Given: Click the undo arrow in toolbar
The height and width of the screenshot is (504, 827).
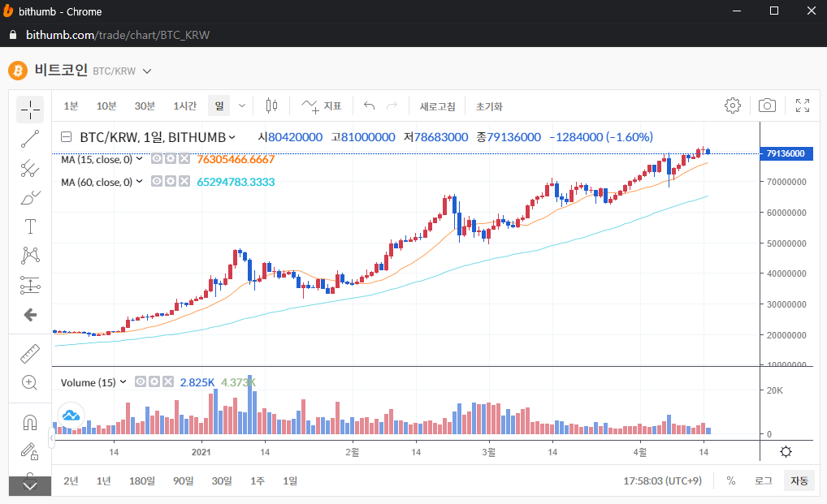Looking at the screenshot, I should [x=369, y=106].
